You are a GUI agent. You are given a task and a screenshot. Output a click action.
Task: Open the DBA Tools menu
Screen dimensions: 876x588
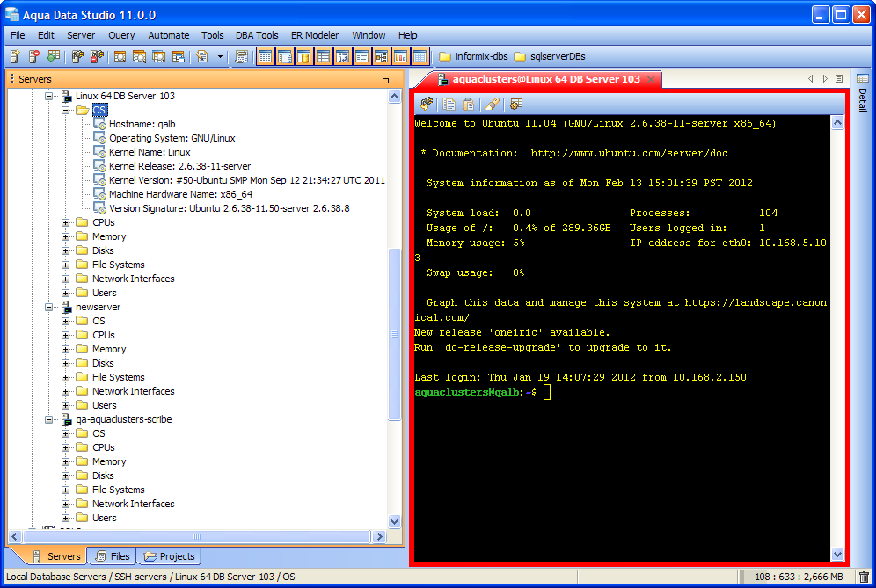click(257, 35)
